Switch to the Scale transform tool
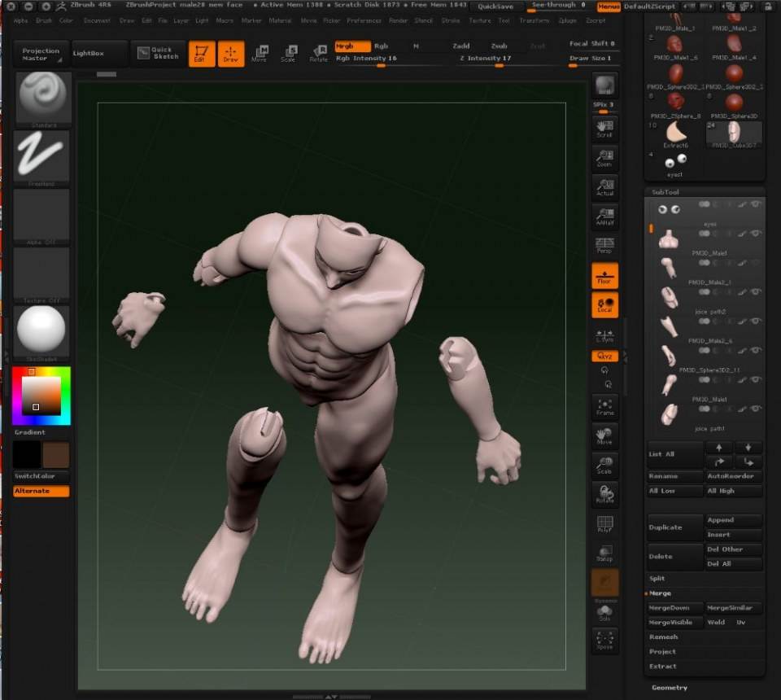This screenshot has height=700, width=781. (x=288, y=54)
